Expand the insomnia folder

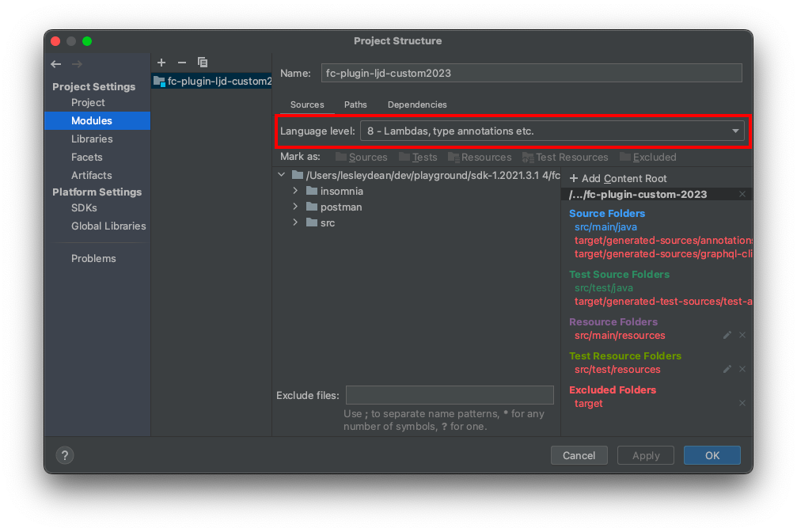[x=294, y=191]
